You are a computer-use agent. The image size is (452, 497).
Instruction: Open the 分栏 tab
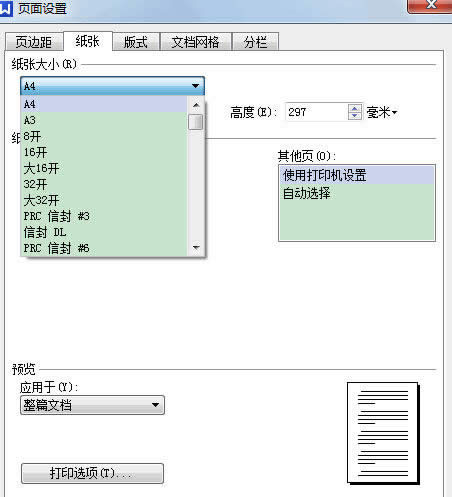tap(255, 42)
